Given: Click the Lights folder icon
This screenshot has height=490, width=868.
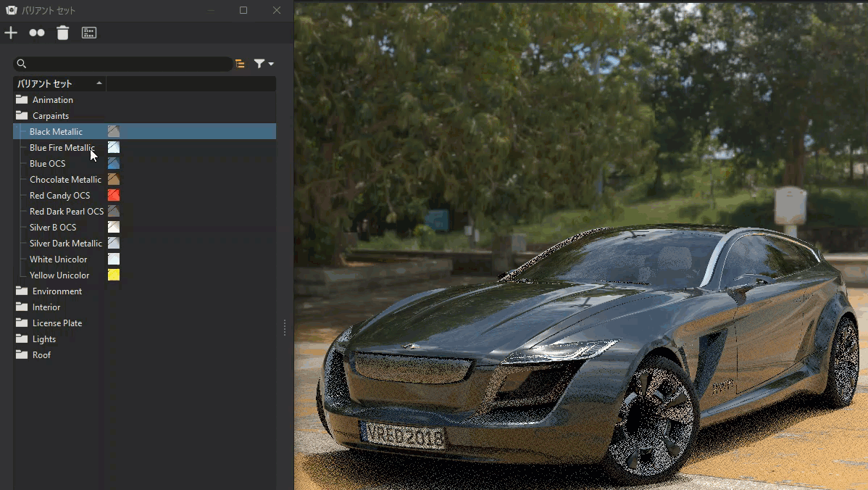Looking at the screenshot, I should tap(22, 339).
